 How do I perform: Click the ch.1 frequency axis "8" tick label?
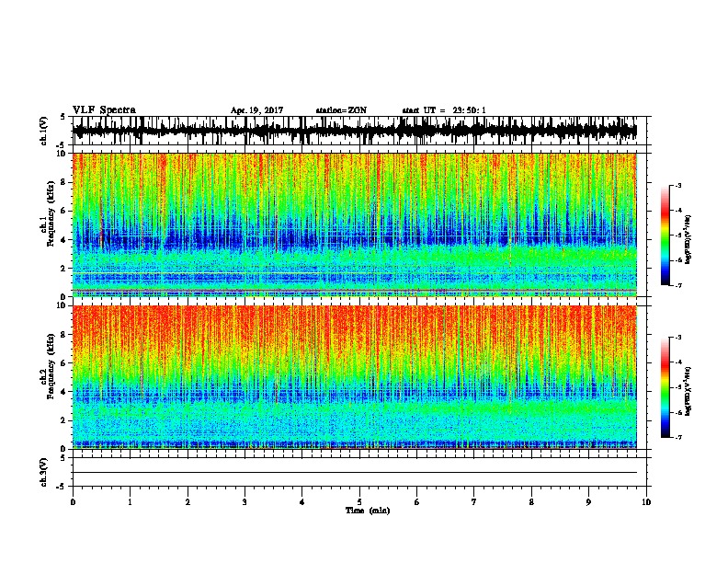coord(64,182)
